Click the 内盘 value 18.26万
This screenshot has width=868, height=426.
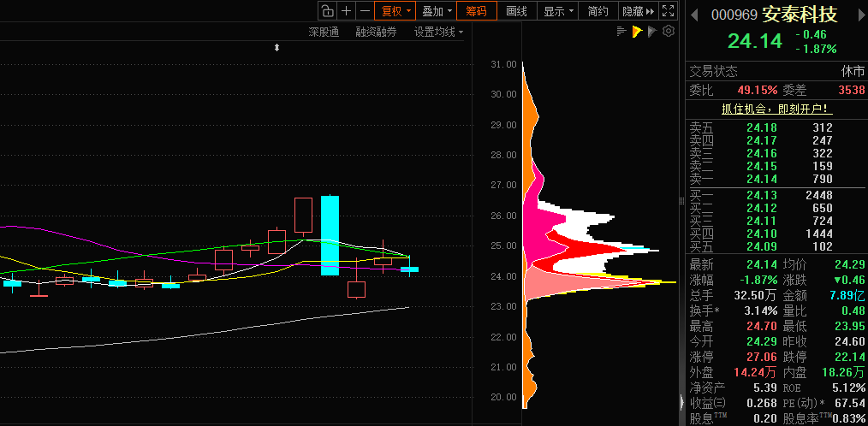click(x=844, y=372)
